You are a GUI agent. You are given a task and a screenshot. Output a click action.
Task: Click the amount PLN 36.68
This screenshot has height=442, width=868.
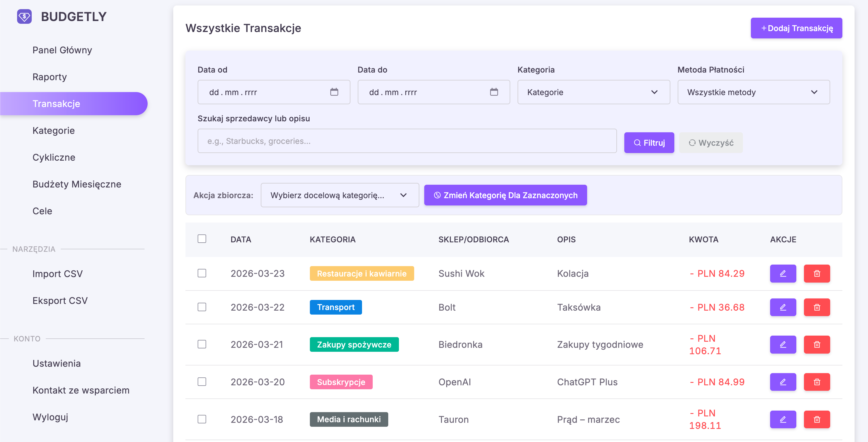coord(717,307)
